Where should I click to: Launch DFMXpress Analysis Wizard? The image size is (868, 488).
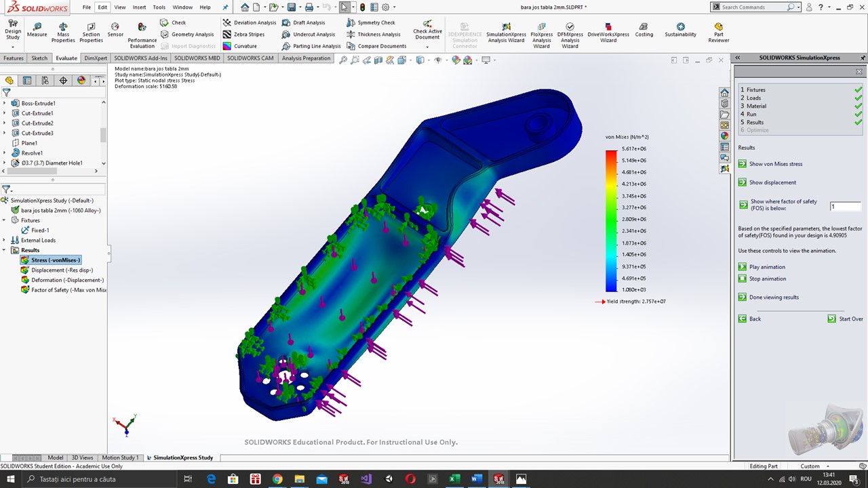click(570, 34)
